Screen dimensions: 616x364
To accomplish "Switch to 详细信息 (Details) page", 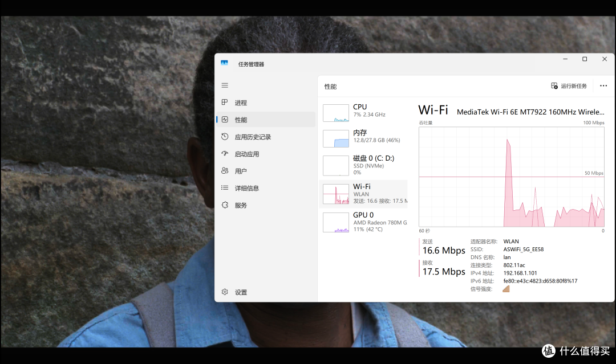I will [266, 189].
